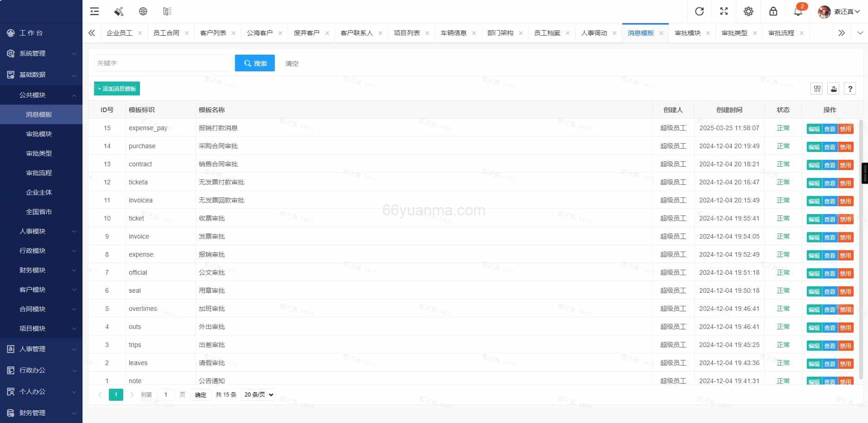Click 清空 to clear the search

coord(291,63)
